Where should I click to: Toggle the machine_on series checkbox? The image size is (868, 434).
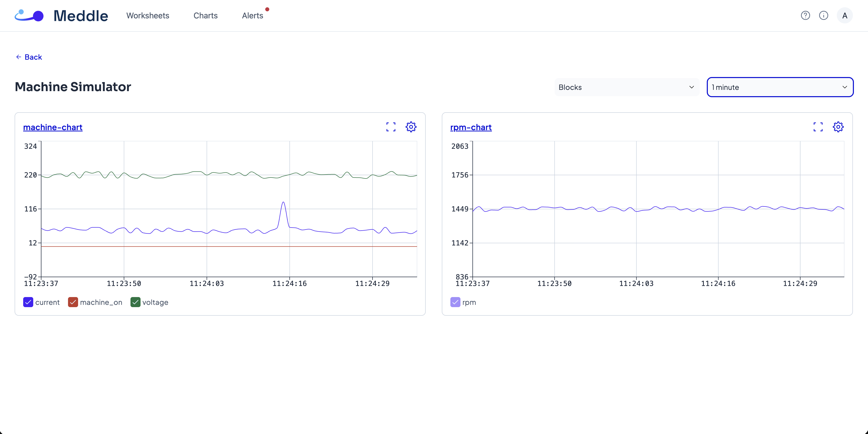click(73, 302)
